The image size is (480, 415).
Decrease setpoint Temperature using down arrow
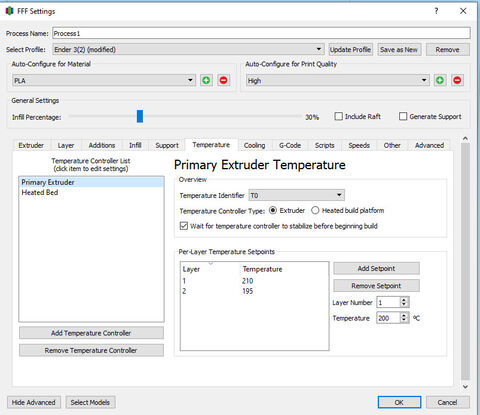click(404, 320)
